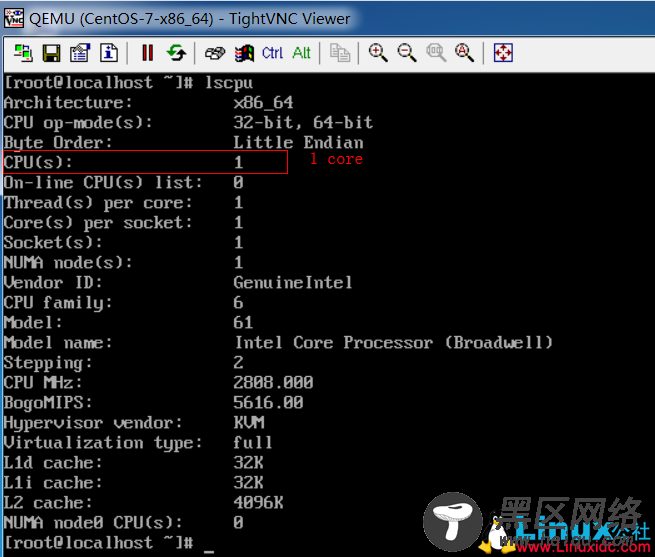Image resolution: width=655 pixels, height=557 pixels.
Task: Toggle the Alt key button
Action: (x=302, y=53)
